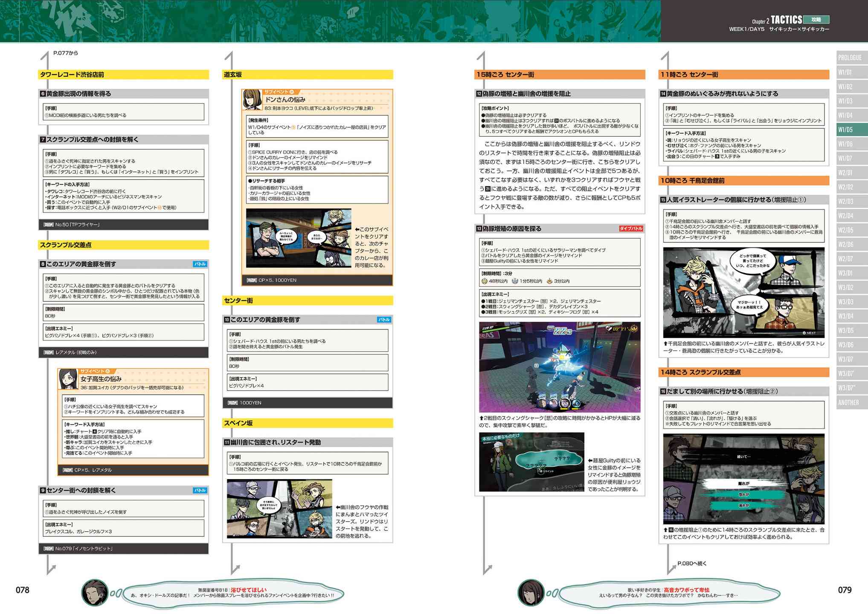Click the gold medal 48秒以内 icon

(x=484, y=281)
